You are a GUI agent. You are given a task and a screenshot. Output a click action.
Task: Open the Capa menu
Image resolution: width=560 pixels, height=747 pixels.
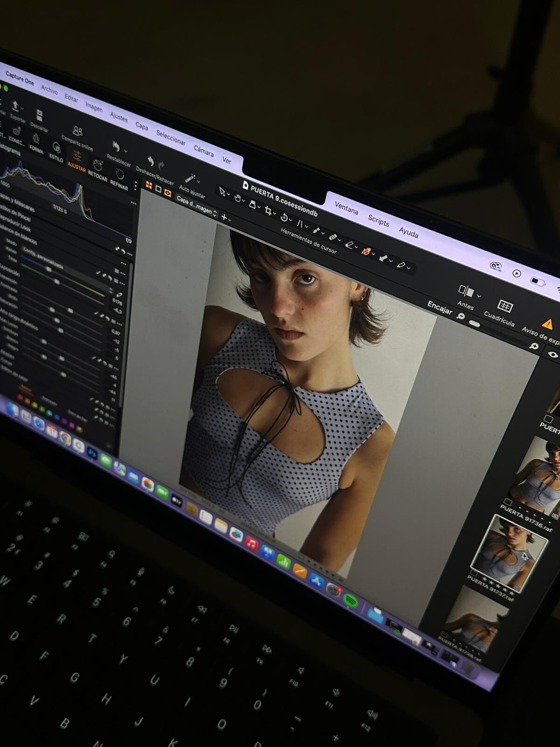tap(142, 126)
